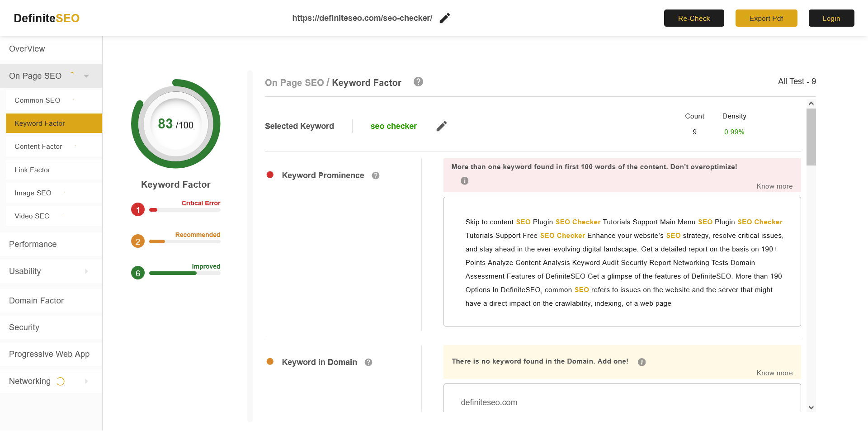This screenshot has width=868, height=440.
Task: Open the Image SEO section
Action: pyautogui.click(x=33, y=193)
